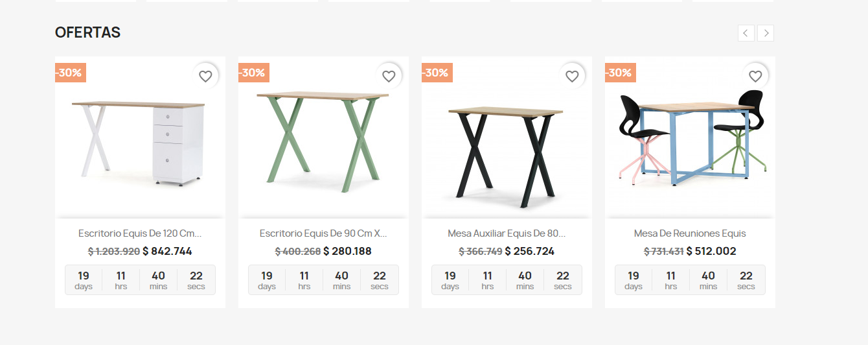Viewport: 868px width, 345px height.
Task: Open Escritorio Equis De 120 Cm product link
Action: coord(140,233)
